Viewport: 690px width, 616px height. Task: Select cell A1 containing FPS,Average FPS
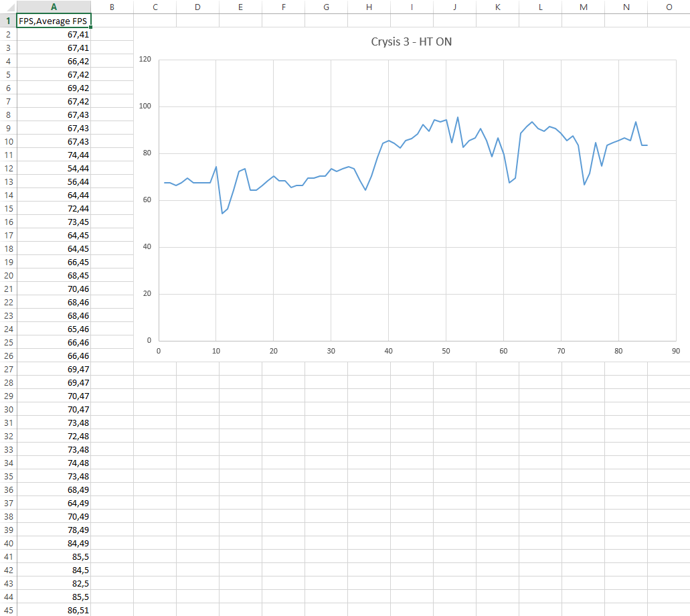(x=54, y=21)
